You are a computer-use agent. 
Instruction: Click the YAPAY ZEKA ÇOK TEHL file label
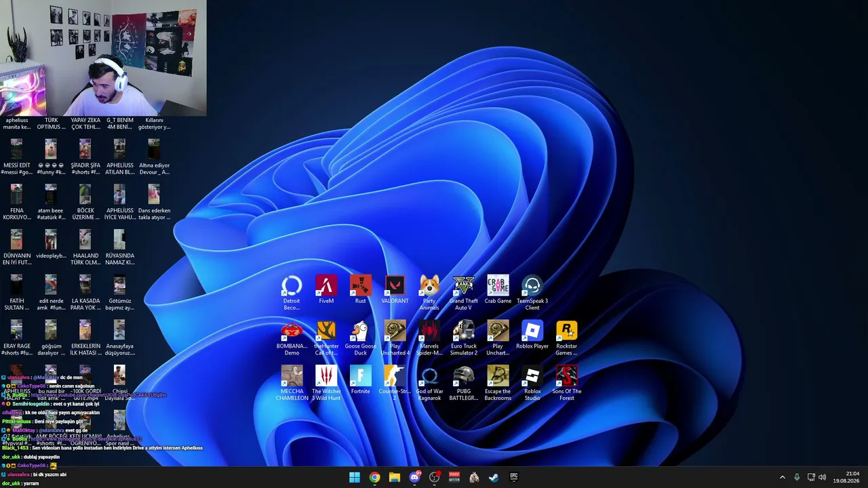click(x=85, y=123)
